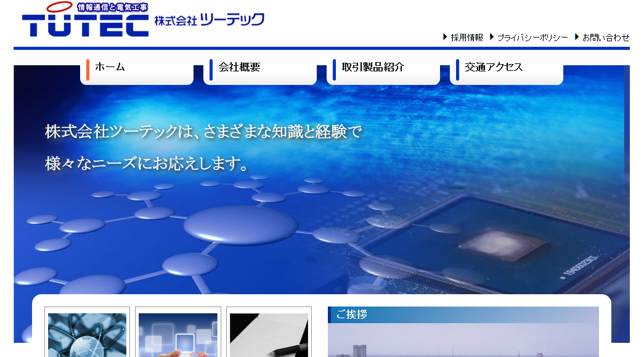Click the arrow marker before 採用情報

point(444,37)
